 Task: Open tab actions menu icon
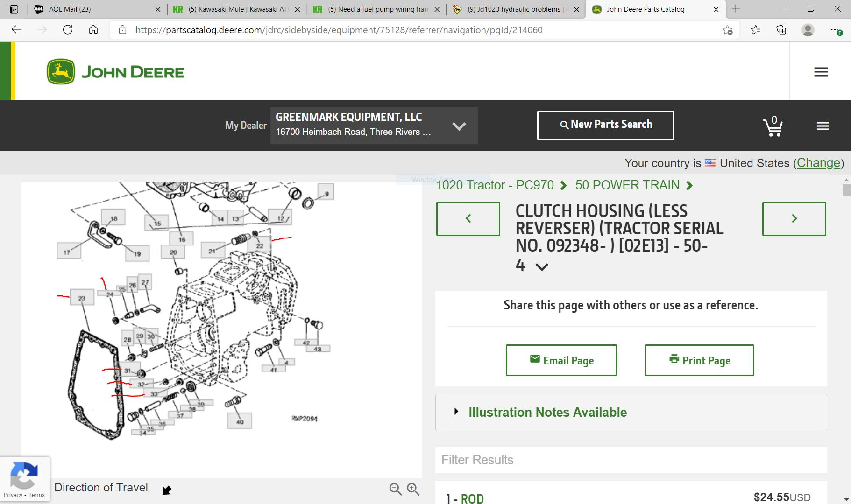[14, 9]
